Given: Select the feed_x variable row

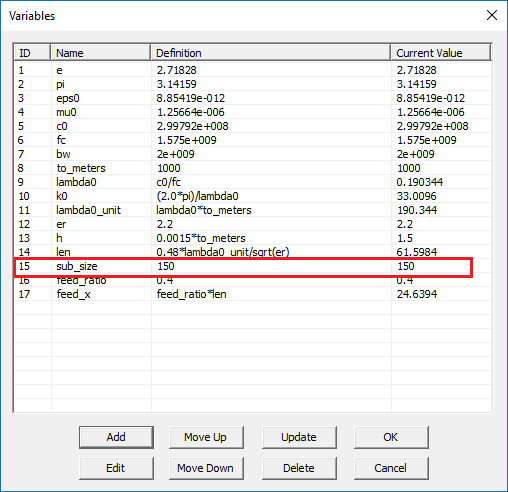Looking at the screenshot, I should point(253,294).
